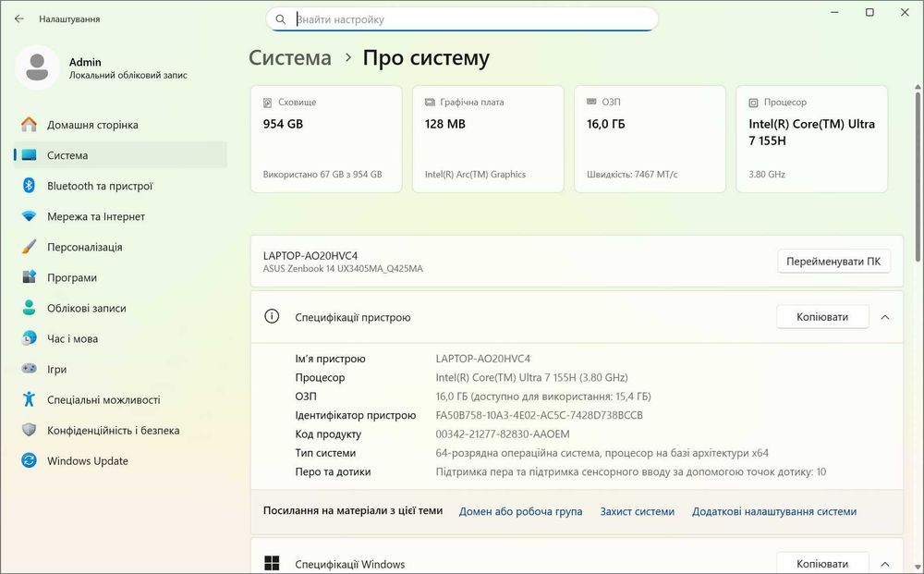Click the search magnifier icon
This screenshot has height=574, width=924.
[x=281, y=18]
